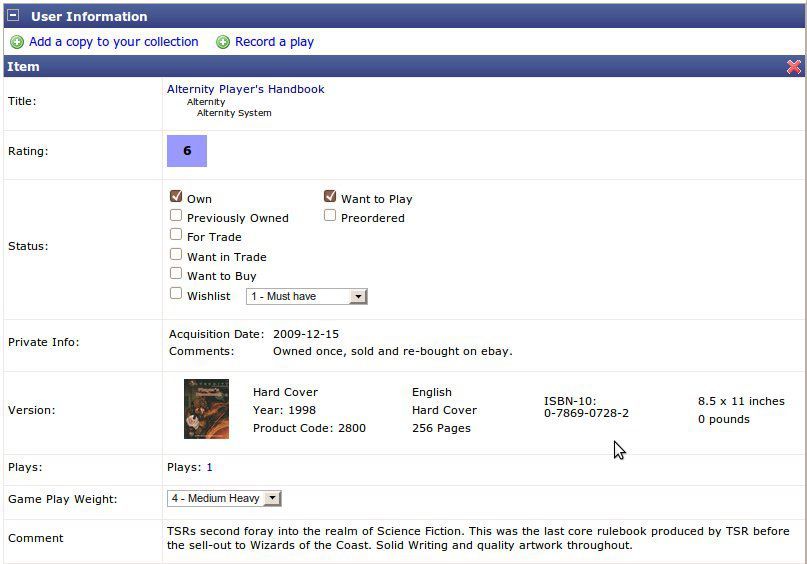This screenshot has width=807, height=564.
Task: Click the TSR comment text to edit
Action: pos(478,538)
